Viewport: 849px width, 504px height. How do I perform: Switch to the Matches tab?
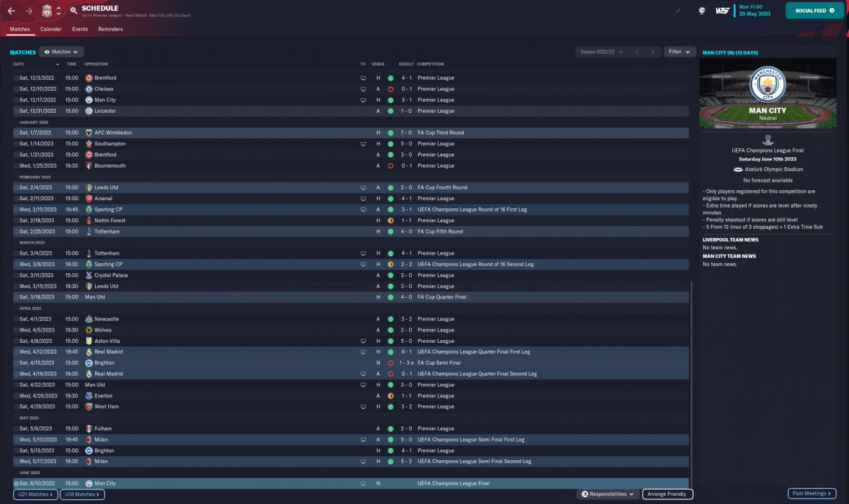point(20,29)
